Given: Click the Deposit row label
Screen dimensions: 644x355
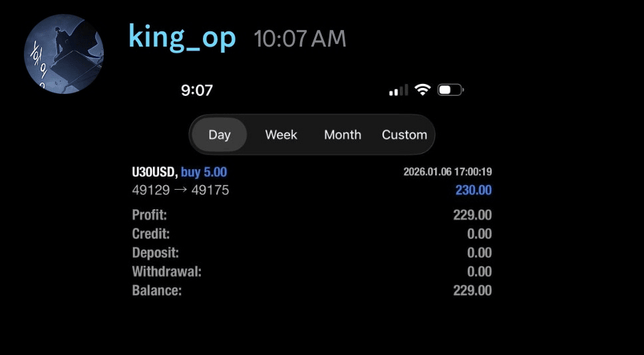Looking at the screenshot, I should click(x=156, y=253).
